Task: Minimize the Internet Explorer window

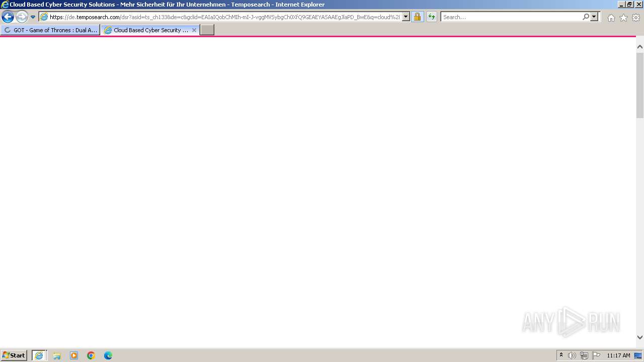Action: tap(621, 5)
